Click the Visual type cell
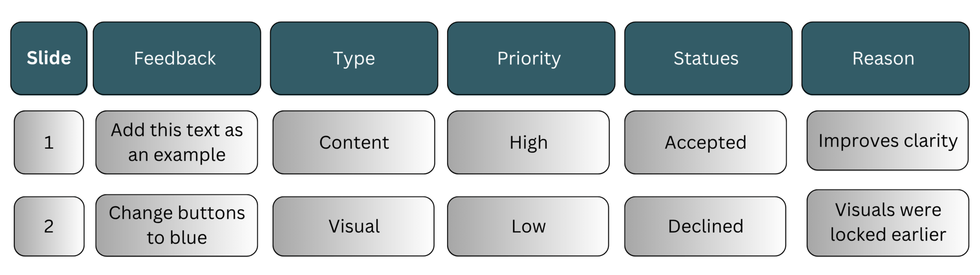This screenshot has height=275, width=980. click(x=354, y=226)
